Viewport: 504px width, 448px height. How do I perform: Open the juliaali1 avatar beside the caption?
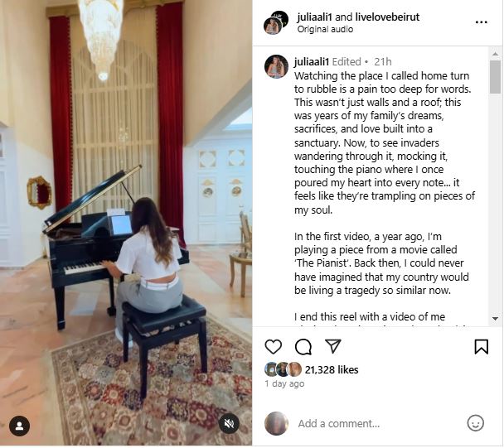click(x=276, y=67)
